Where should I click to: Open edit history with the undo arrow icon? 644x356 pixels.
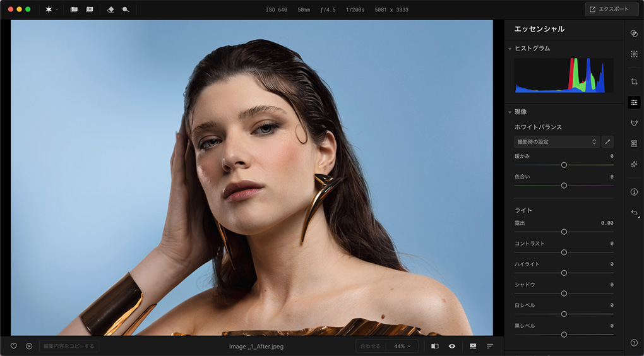coord(635,213)
